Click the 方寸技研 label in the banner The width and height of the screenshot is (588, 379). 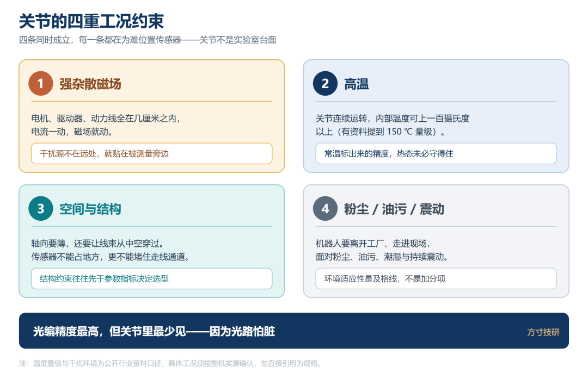[x=543, y=332]
